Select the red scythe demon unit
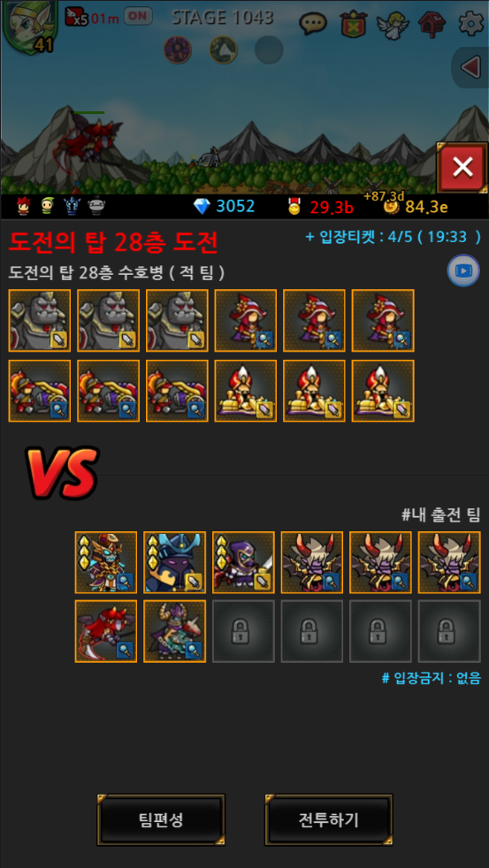Image resolution: width=489 pixels, height=868 pixels. tap(106, 631)
